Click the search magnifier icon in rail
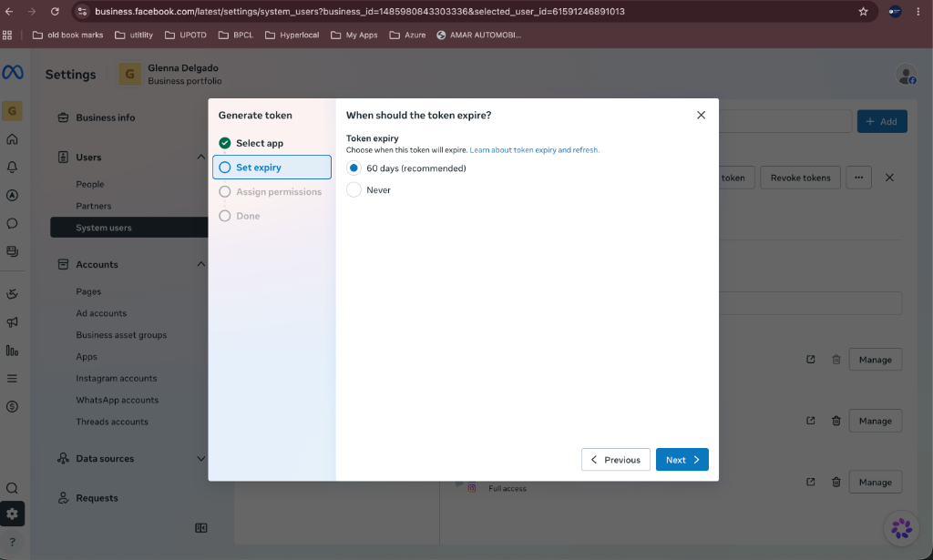 click(12, 488)
